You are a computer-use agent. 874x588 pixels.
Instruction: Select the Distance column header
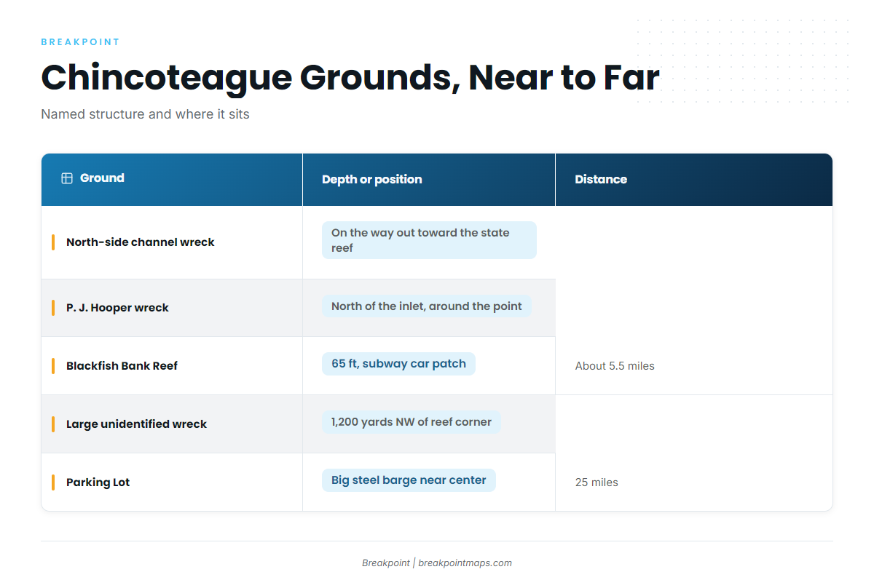tap(694, 180)
